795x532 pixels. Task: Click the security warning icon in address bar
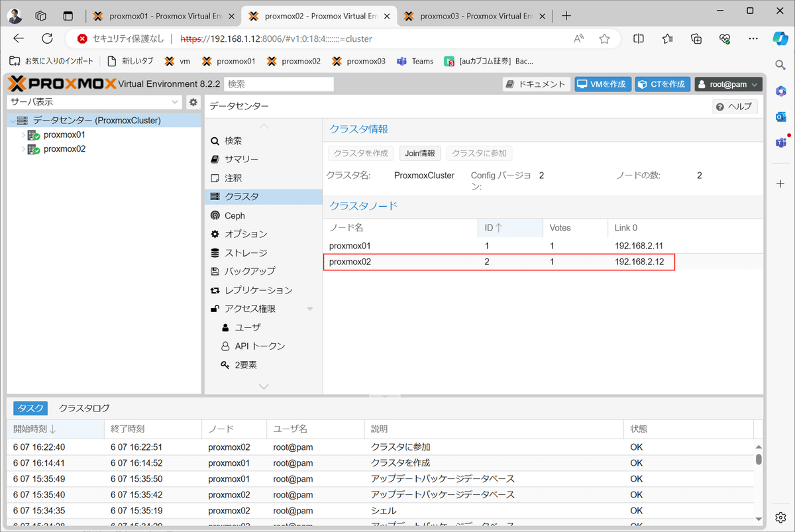82,39
